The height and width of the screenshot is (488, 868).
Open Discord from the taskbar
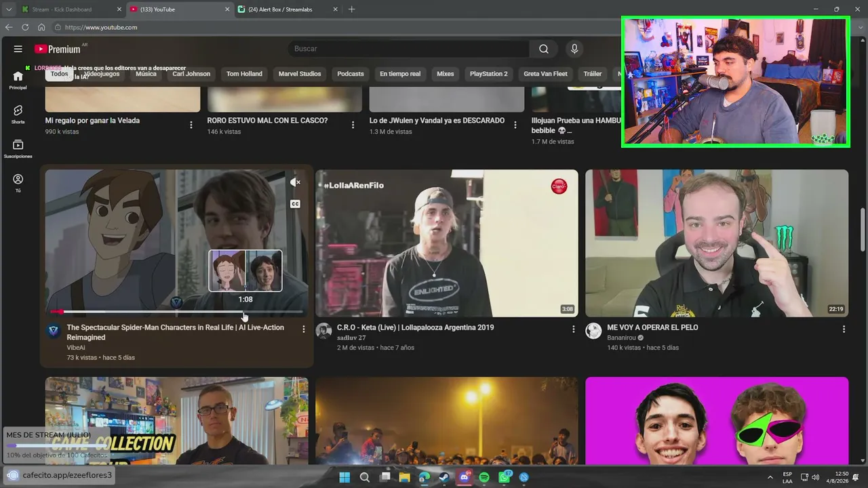(465, 477)
